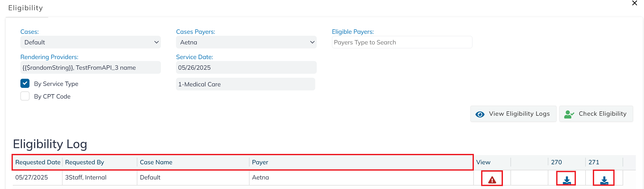Open the Cases Payers dropdown showing Aetna
Screen dimensions: 644x189
coord(246,42)
